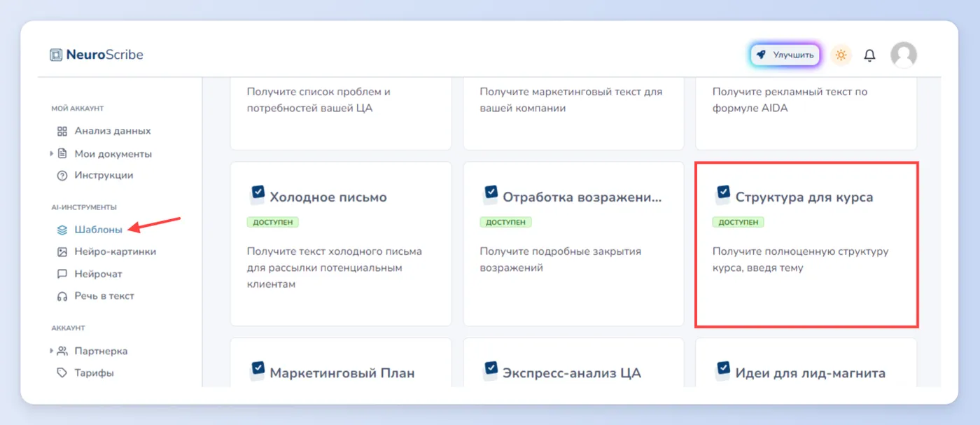
Task: Click the ДОСТУПЕН badge on Отработка возражений
Action: [x=506, y=222]
